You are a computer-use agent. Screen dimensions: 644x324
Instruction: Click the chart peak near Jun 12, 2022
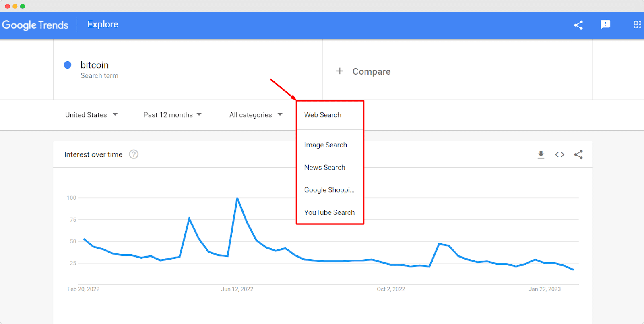pos(237,198)
